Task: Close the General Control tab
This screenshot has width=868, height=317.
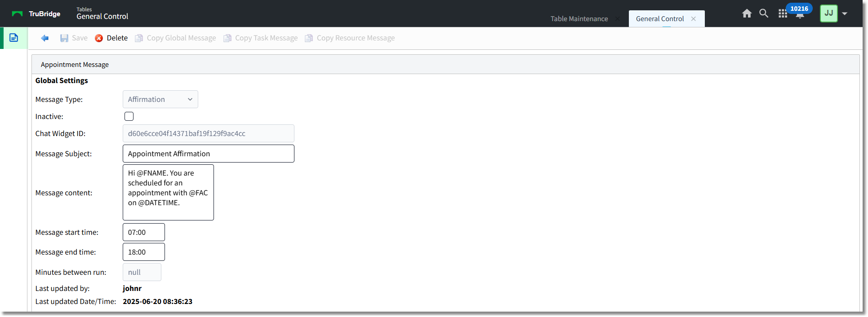Action: tap(694, 19)
